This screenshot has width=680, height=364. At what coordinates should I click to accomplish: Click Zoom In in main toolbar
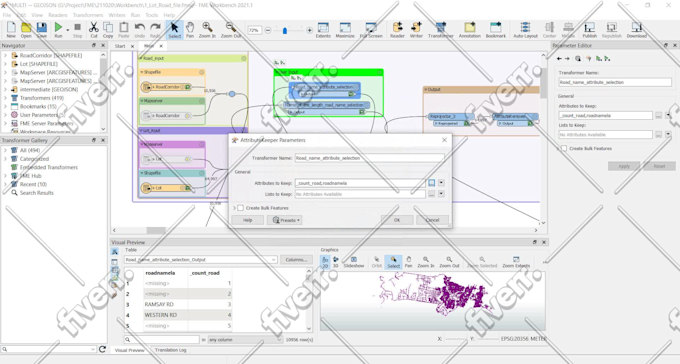tap(207, 30)
